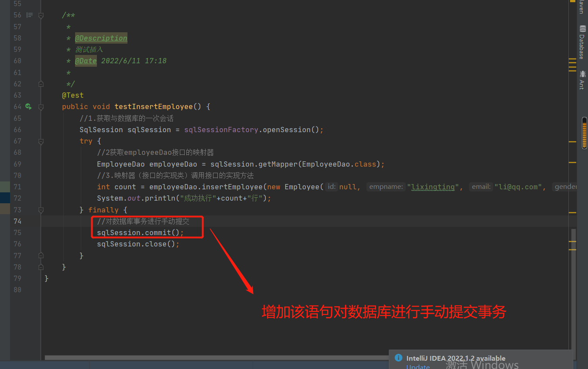The height and width of the screenshot is (369, 588).
Task: Click the info icon in the update notification
Action: pos(398,358)
